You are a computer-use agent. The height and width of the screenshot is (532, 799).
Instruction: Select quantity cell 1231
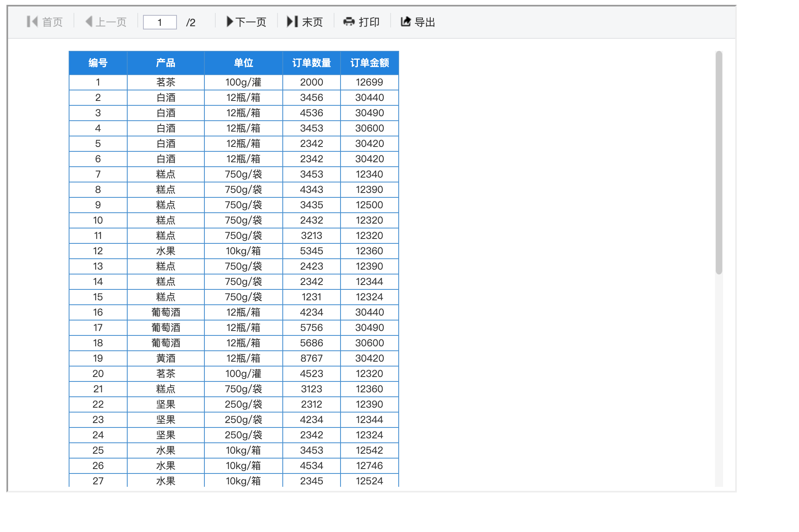(311, 297)
